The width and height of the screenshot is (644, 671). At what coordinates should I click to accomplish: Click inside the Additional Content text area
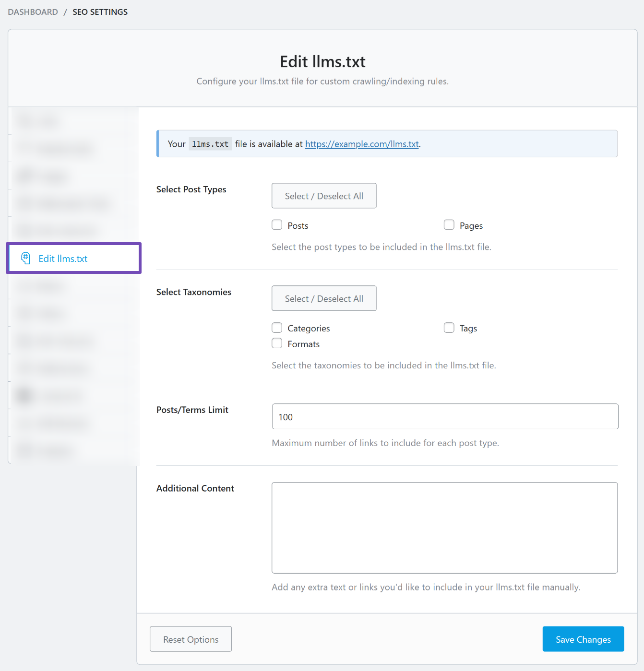[444, 528]
